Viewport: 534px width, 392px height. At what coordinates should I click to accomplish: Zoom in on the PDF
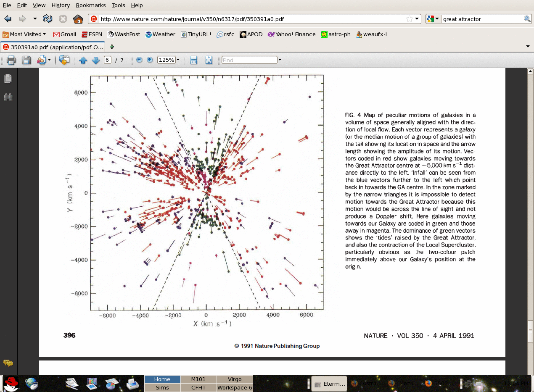point(150,60)
